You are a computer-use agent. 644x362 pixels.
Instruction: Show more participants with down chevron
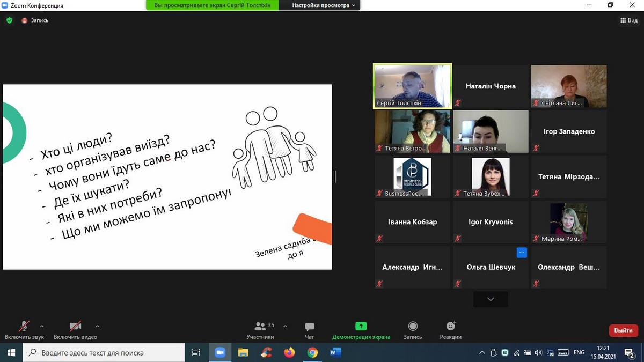(491, 299)
